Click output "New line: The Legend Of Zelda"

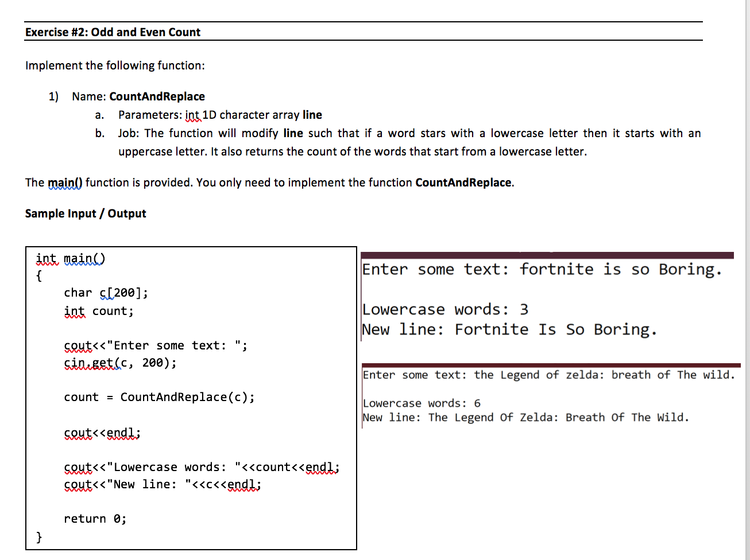coord(525,417)
